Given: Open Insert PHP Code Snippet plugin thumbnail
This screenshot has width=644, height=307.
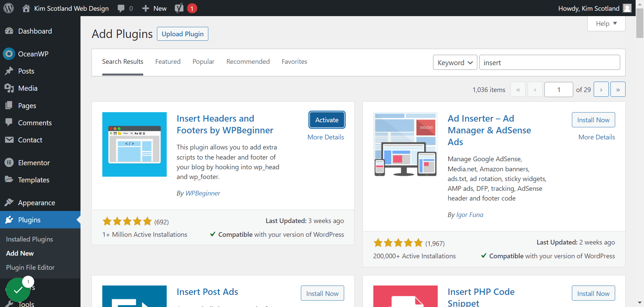Looking at the screenshot, I should coord(406,296).
